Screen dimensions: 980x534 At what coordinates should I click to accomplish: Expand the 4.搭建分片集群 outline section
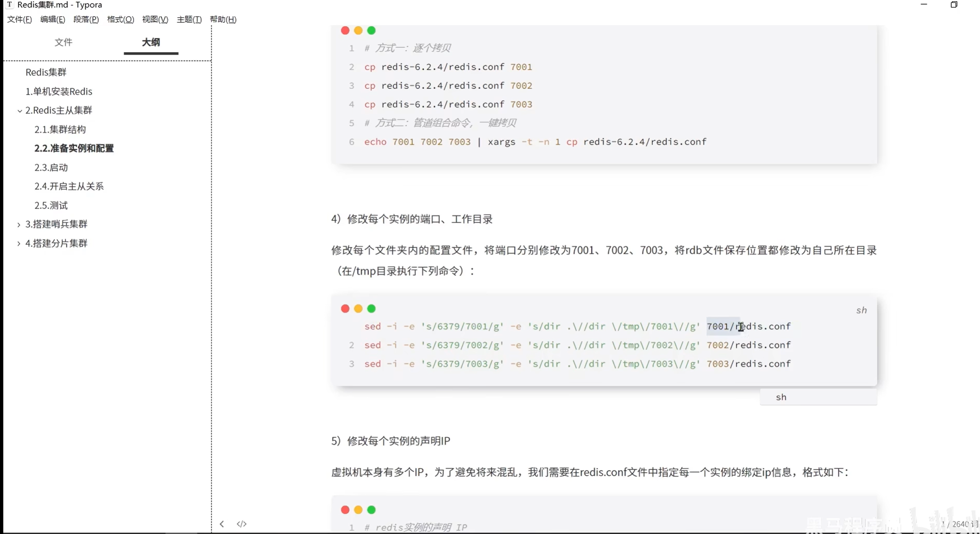click(19, 244)
